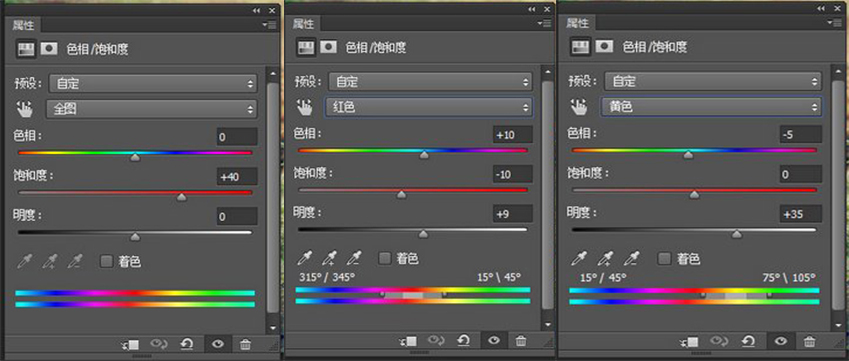Open 预设 preset dropdown in 全图 panel

[153, 83]
